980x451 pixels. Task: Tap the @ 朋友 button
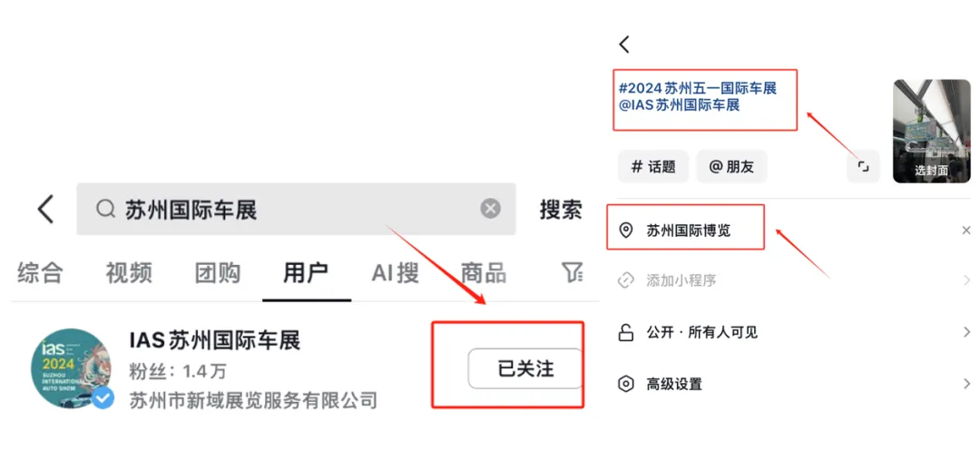pos(732,167)
